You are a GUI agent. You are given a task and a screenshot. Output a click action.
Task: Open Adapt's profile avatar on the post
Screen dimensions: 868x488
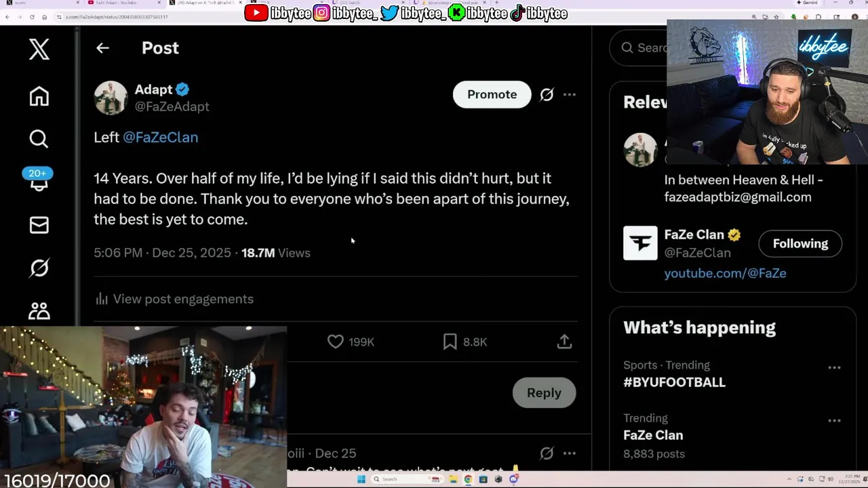coord(111,98)
